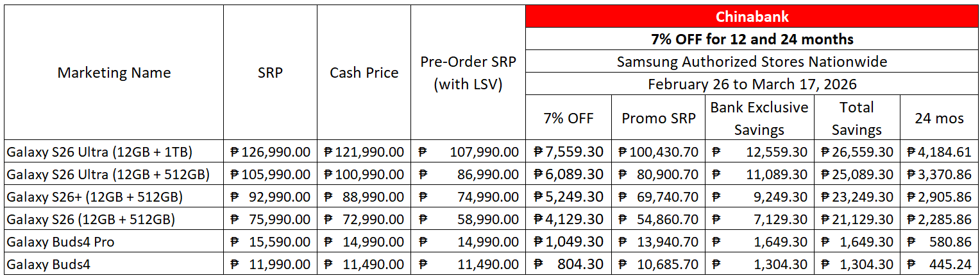Select the ₱126,990.00 SRP cell
This screenshot has height=280, width=980.
tap(270, 152)
